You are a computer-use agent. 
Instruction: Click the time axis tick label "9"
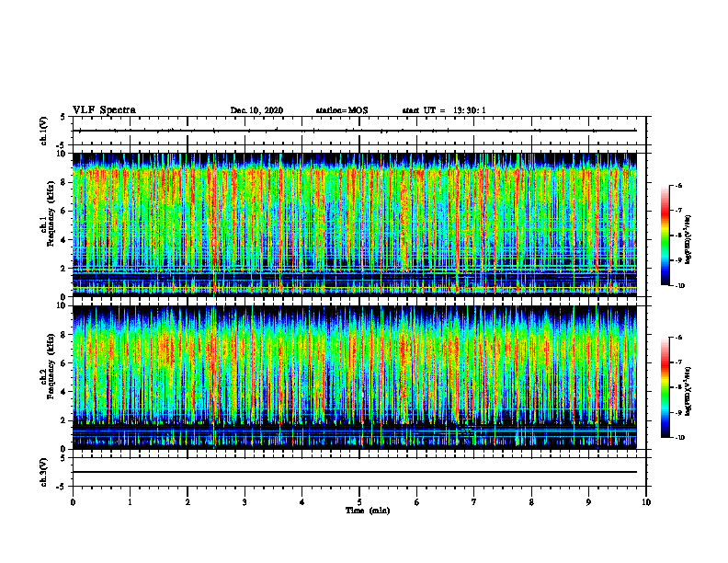588,502
